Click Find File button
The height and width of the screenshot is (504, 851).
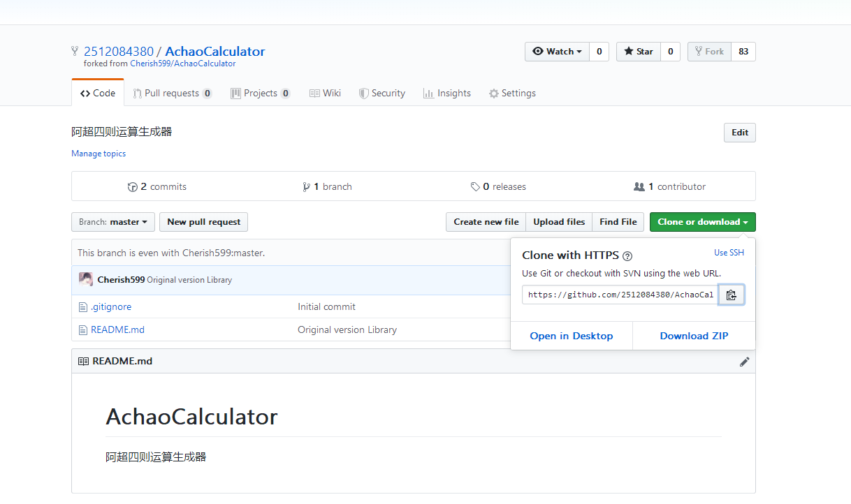coord(618,222)
